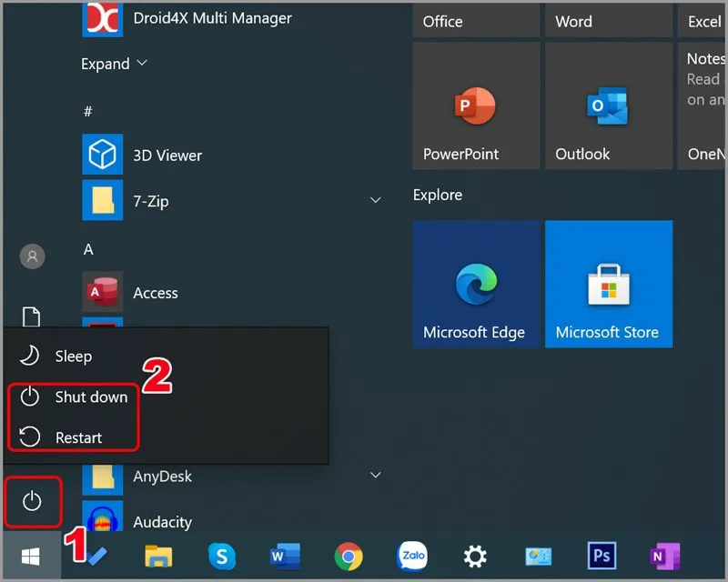This screenshot has width=728, height=582.
Task: Launch Photoshop from the taskbar
Action: [x=602, y=555]
